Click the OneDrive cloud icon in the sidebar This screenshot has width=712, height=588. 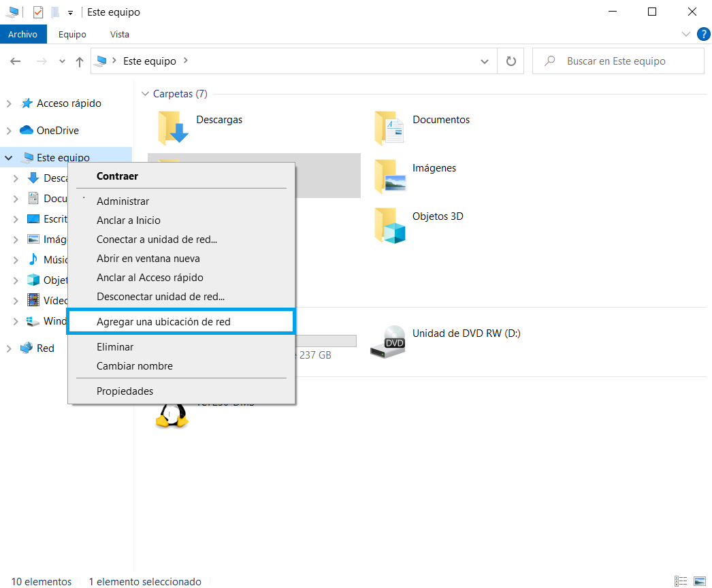pos(25,130)
